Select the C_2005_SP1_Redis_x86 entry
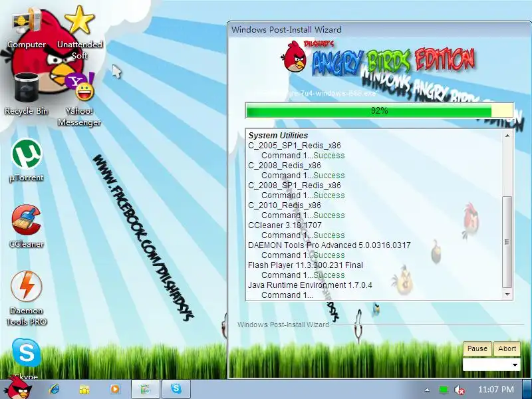The image size is (532, 399). click(x=294, y=146)
